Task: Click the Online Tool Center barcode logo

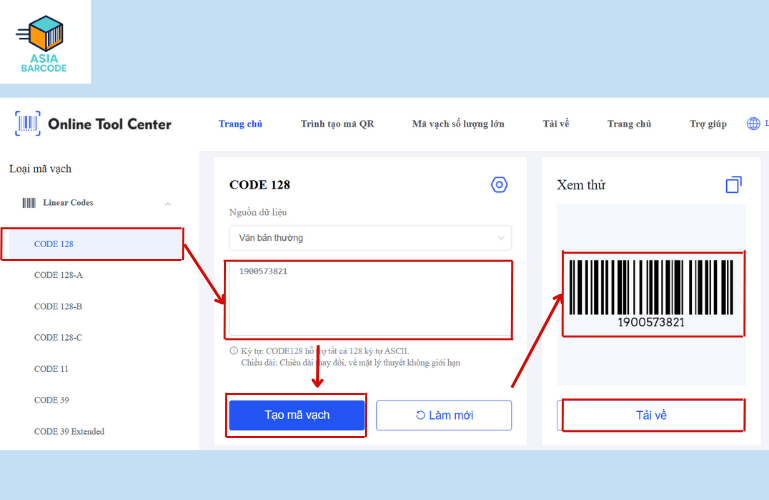Action: (x=27, y=124)
